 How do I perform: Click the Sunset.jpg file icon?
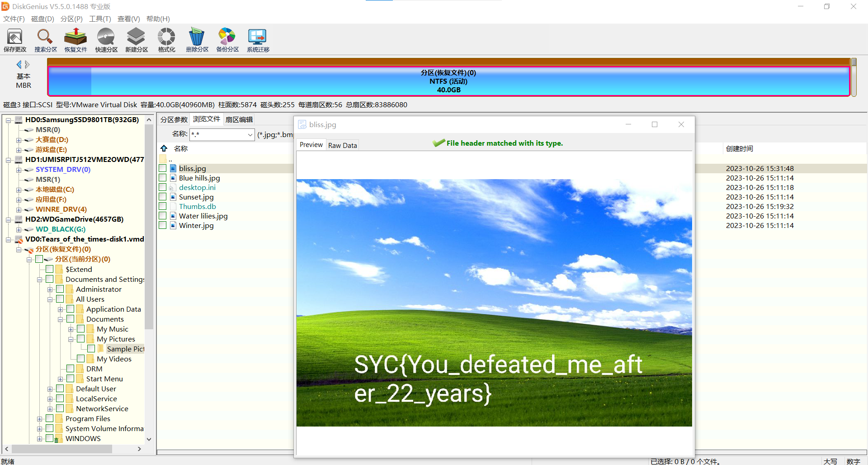(x=173, y=197)
